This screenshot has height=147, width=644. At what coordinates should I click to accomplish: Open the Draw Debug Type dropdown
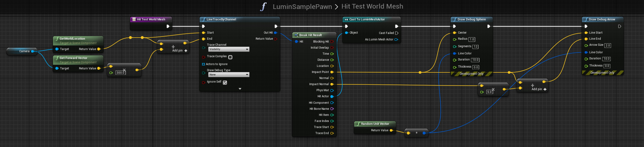click(229, 75)
